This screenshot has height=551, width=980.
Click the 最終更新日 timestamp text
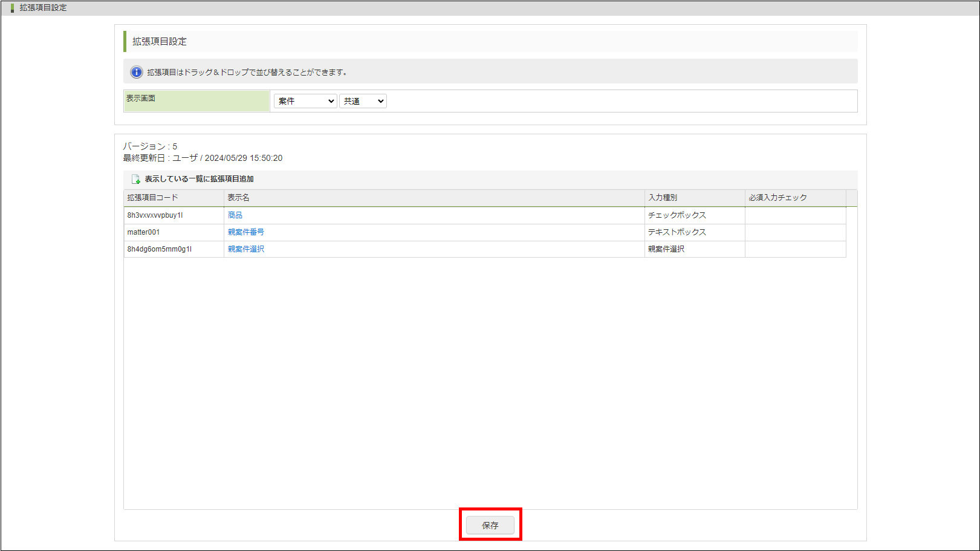tap(203, 158)
